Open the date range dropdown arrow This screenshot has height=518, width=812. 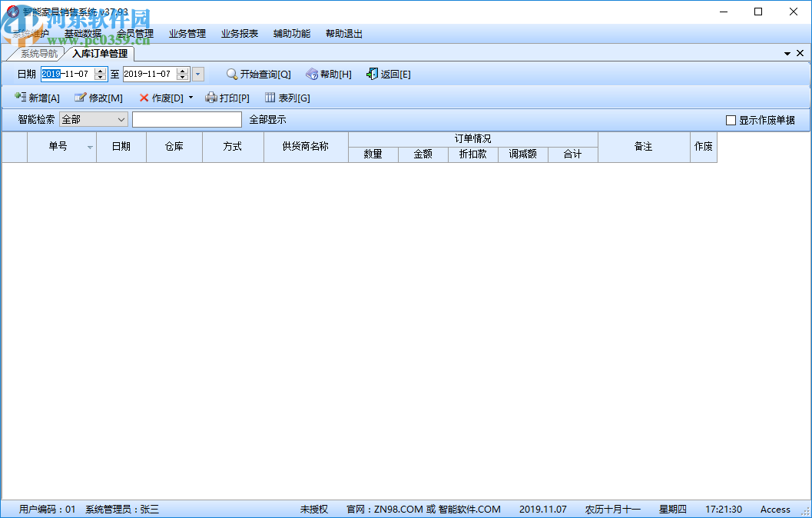point(197,74)
